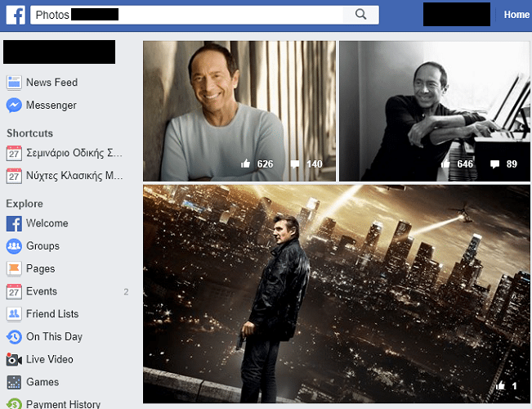
Task: Open the Νύχτες Κλασικής Μ... shortcut
Action: click(74, 176)
